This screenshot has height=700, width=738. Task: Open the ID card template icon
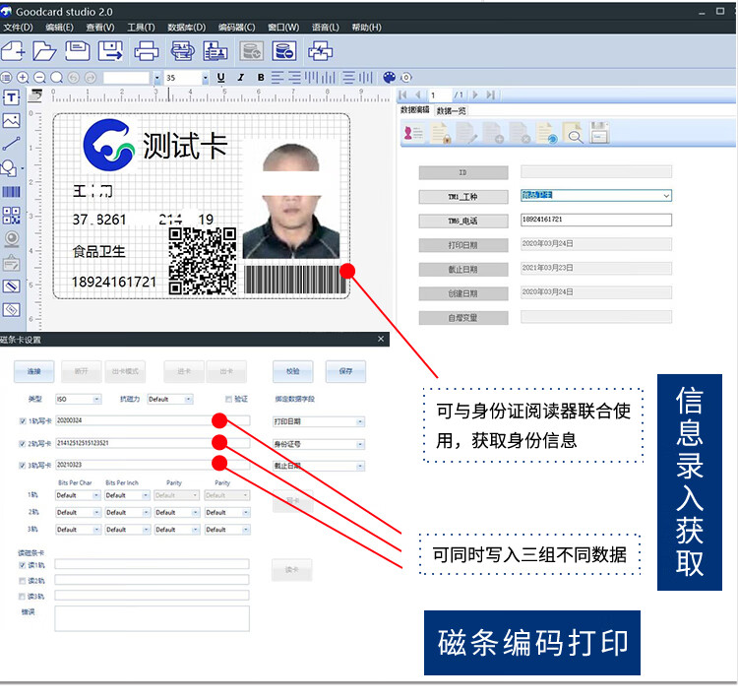pyautogui.click(x=215, y=50)
